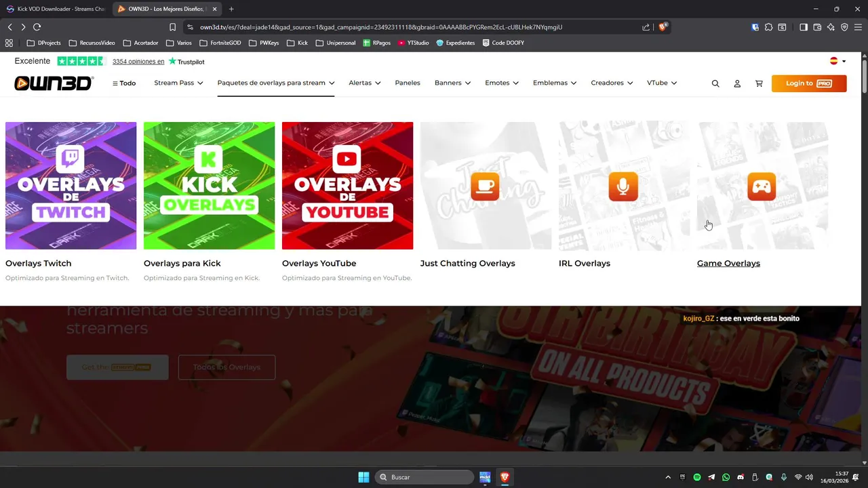Expand the Alertas dropdown
This screenshot has width=868, height=488.
click(x=365, y=83)
